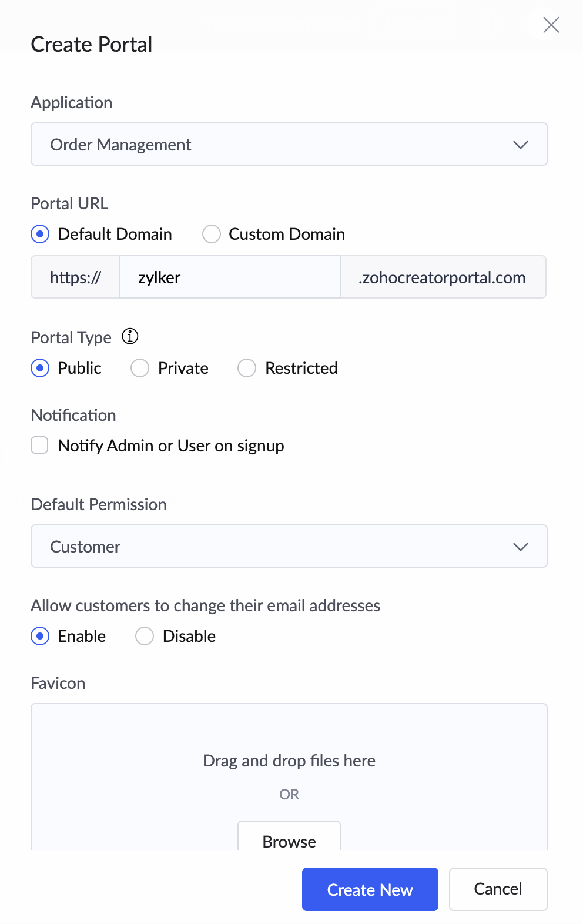Select Public portal type
This screenshot has width=583, height=924.
coord(40,368)
